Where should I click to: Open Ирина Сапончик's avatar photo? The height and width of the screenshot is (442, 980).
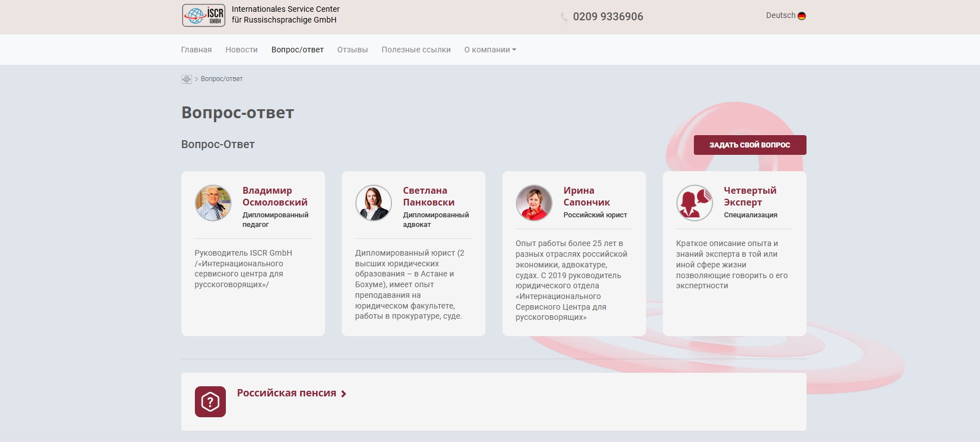(x=534, y=203)
